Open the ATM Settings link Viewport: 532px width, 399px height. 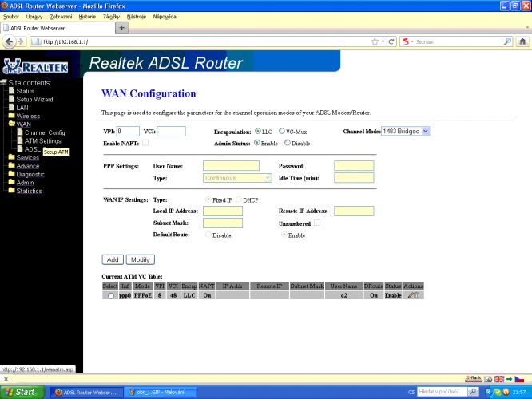[x=43, y=140]
